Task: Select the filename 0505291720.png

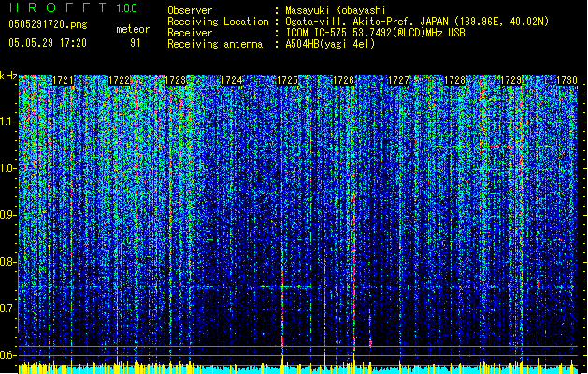Action: pos(48,24)
